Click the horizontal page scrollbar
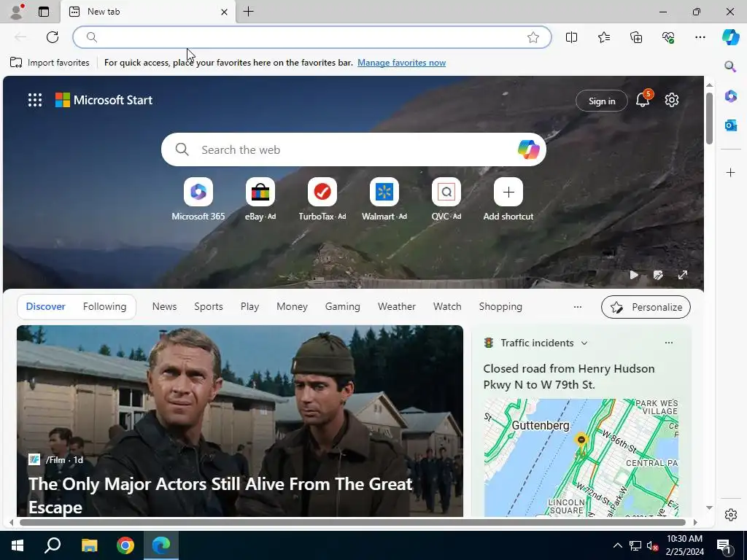747x560 pixels. pos(352,522)
